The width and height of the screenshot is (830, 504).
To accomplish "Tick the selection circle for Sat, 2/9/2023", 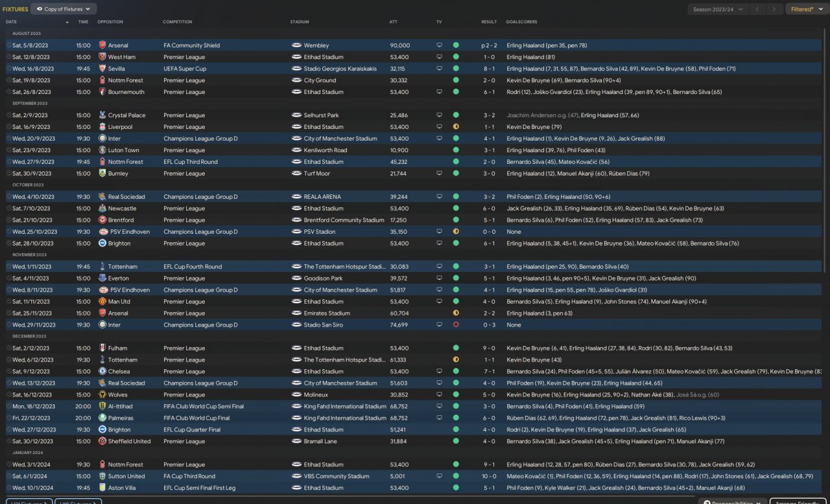I will tap(8, 115).
